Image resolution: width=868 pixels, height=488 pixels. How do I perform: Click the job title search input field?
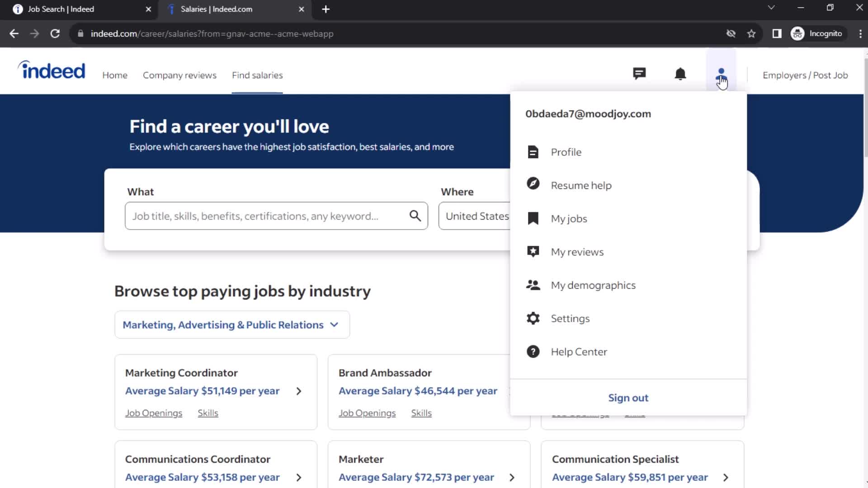(x=276, y=216)
